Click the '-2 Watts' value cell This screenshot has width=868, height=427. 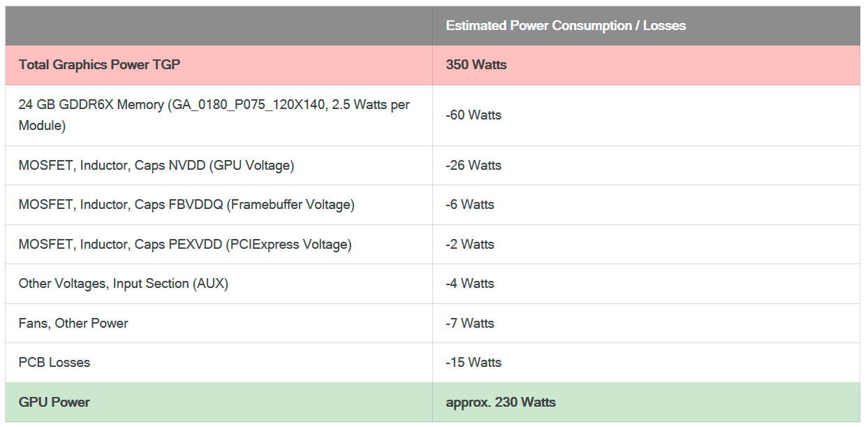pos(470,245)
